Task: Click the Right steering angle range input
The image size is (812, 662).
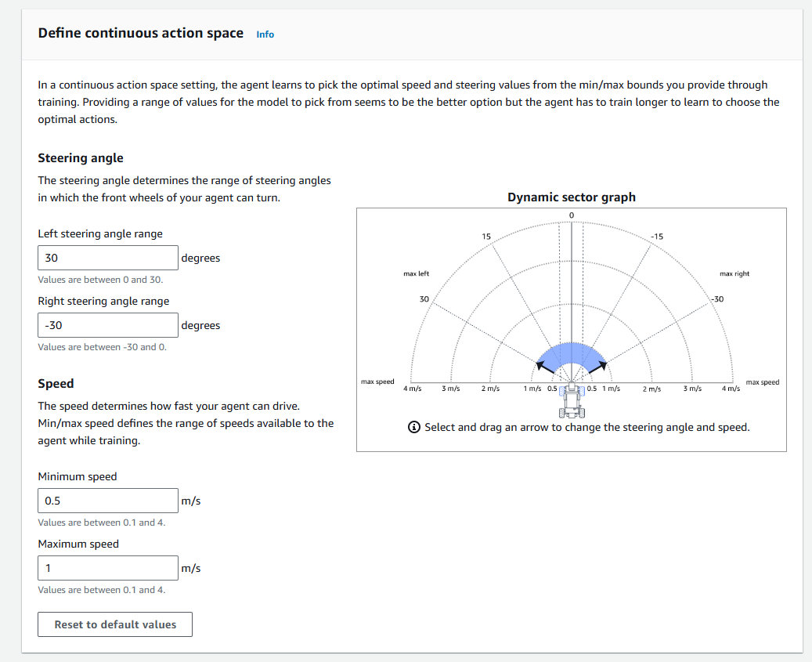Action: (108, 325)
